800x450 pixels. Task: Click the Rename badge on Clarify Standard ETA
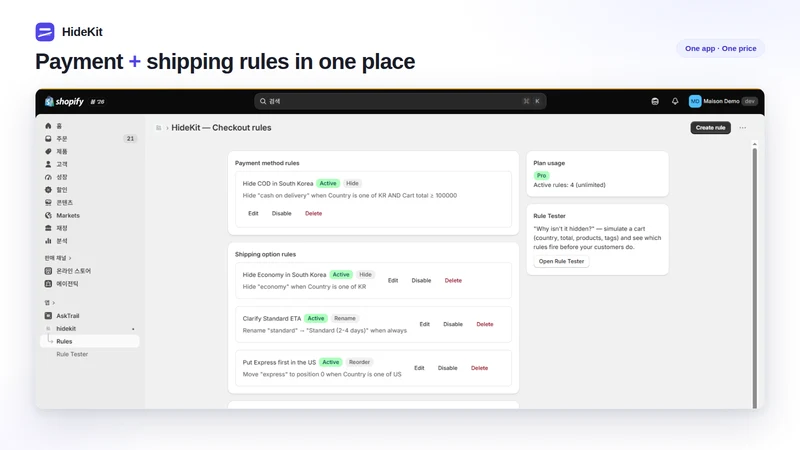click(x=345, y=318)
